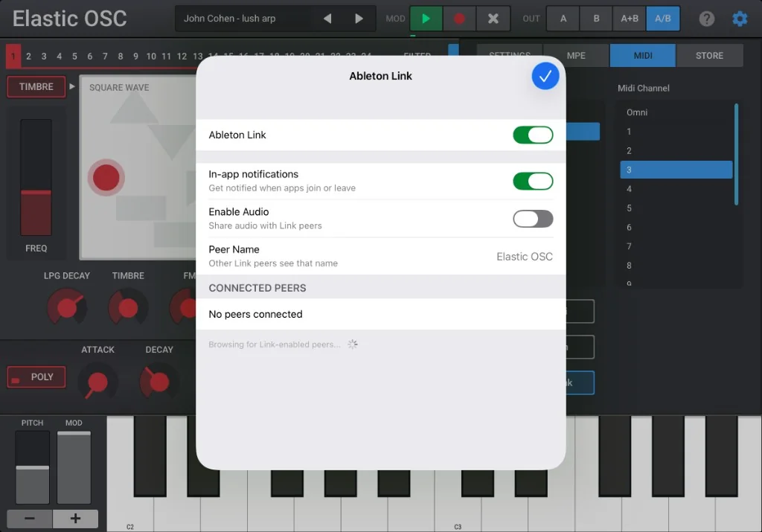Click the TIMBRE button
This screenshot has height=532, width=762.
coord(36,86)
